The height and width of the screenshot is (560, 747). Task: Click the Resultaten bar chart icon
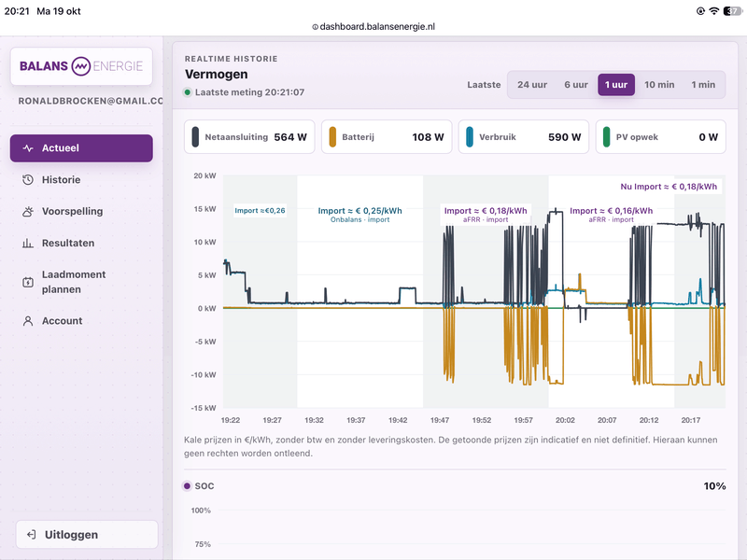(28, 244)
